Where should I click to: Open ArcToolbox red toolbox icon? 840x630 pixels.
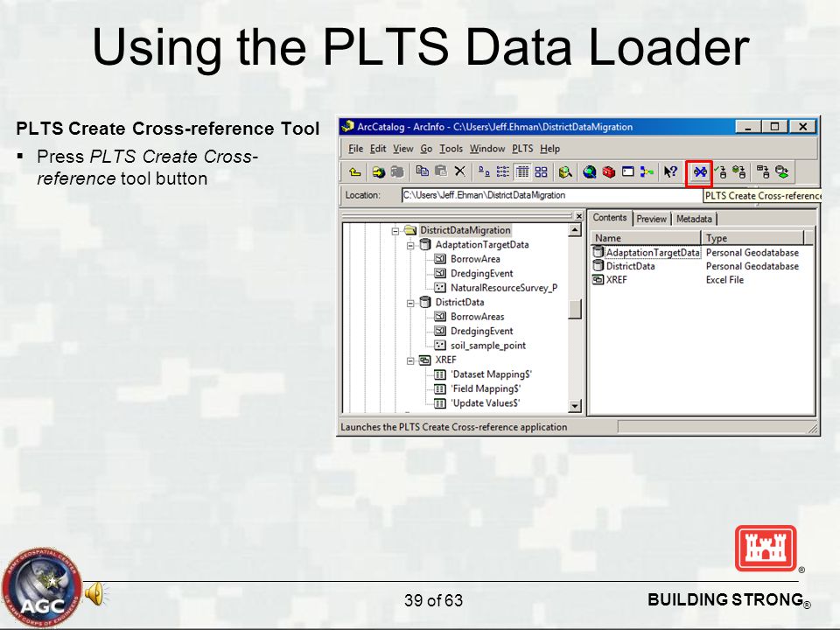coord(609,172)
